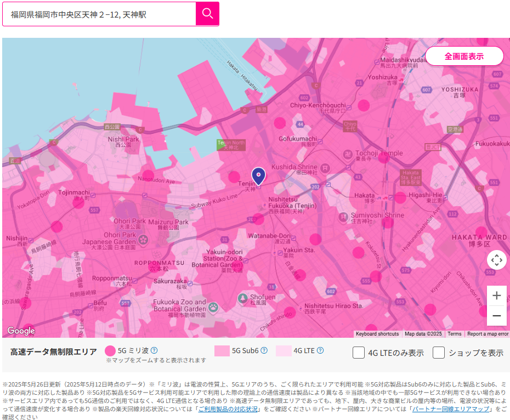Image resolution: width=510 pixels, height=420 pixels.
Task: Click the 4G LTE light pink swatch
Action: [284, 351]
